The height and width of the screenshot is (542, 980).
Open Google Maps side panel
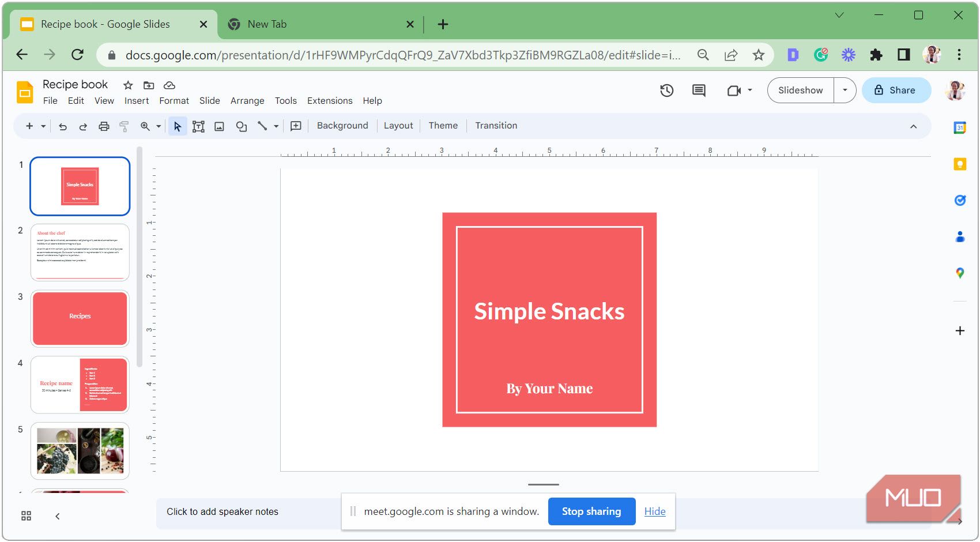pyautogui.click(x=960, y=273)
